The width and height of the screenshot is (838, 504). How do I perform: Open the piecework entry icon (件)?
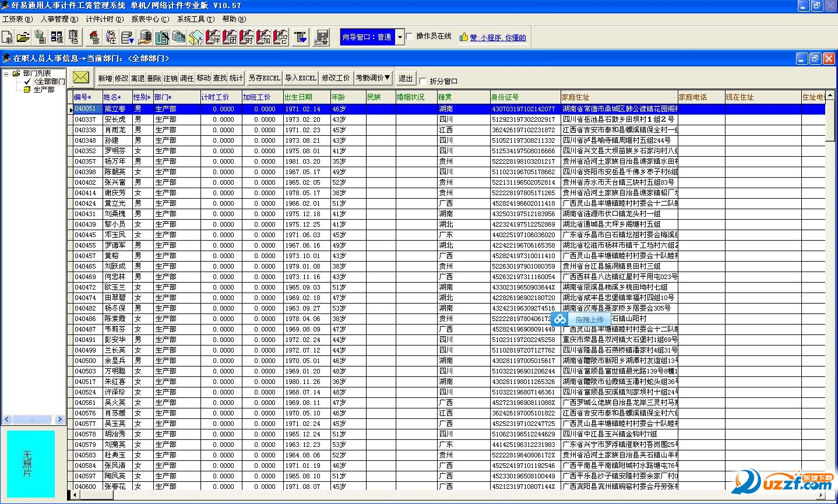213,37
